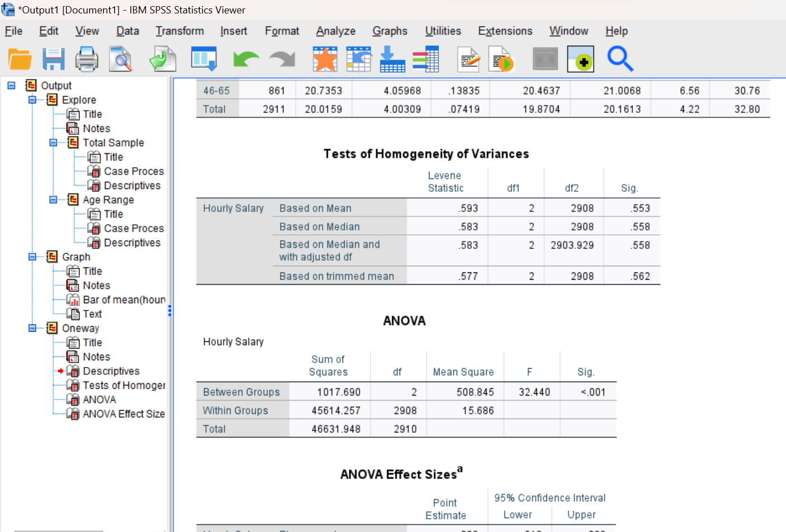This screenshot has width=786, height=532.
Task: Click the Designate Window pencil icon
Action: 469,59
